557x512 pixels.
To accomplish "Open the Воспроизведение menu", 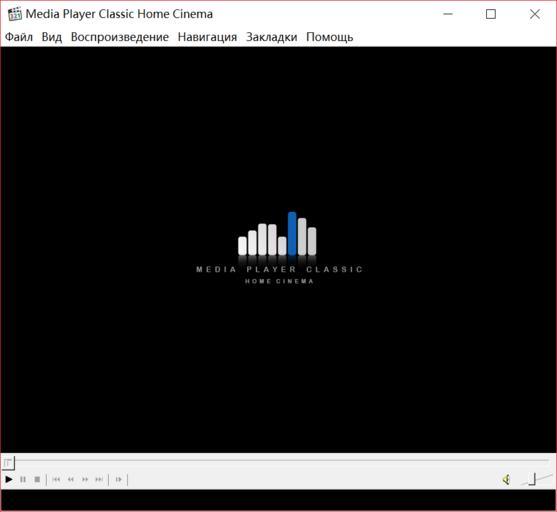I will tap(120, 37).
